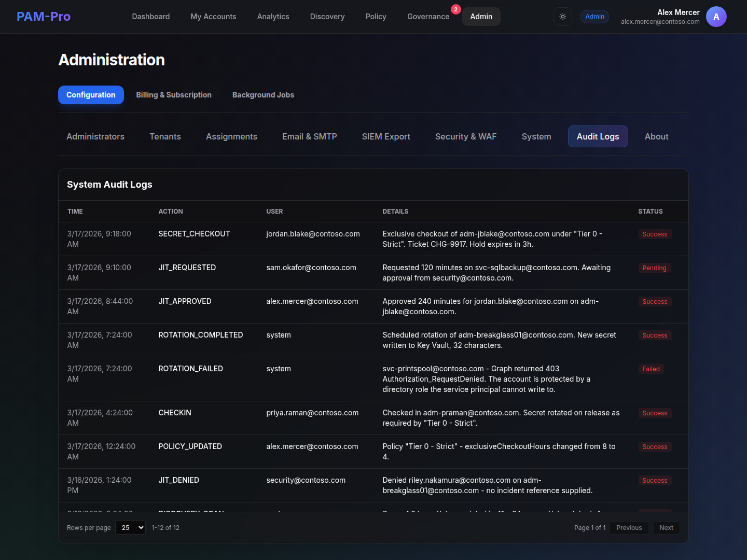747x560 pixels.
Task: Select the CHECKIN action cell
Action: tap(175, 413)
